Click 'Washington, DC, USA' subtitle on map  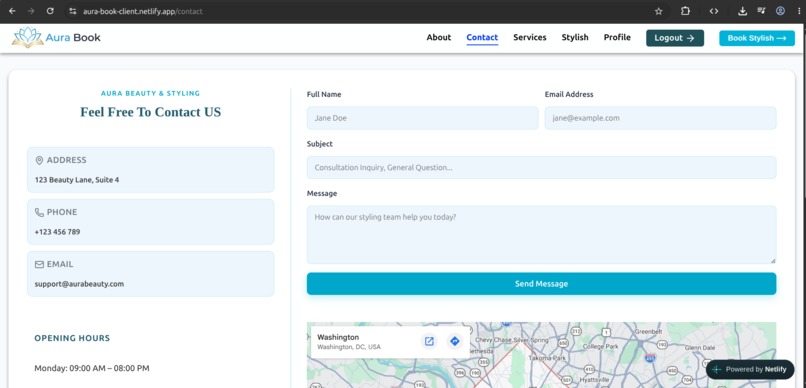click(349, 347)
